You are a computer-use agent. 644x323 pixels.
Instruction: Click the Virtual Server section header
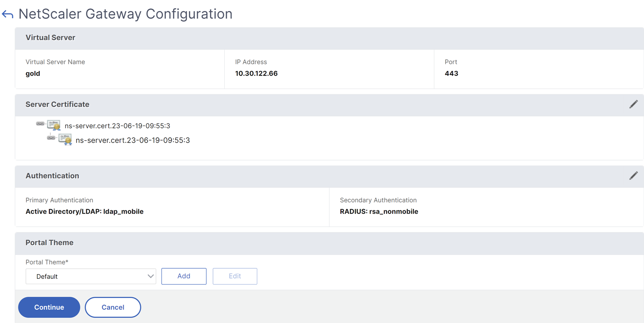click(x=329, y=38)
